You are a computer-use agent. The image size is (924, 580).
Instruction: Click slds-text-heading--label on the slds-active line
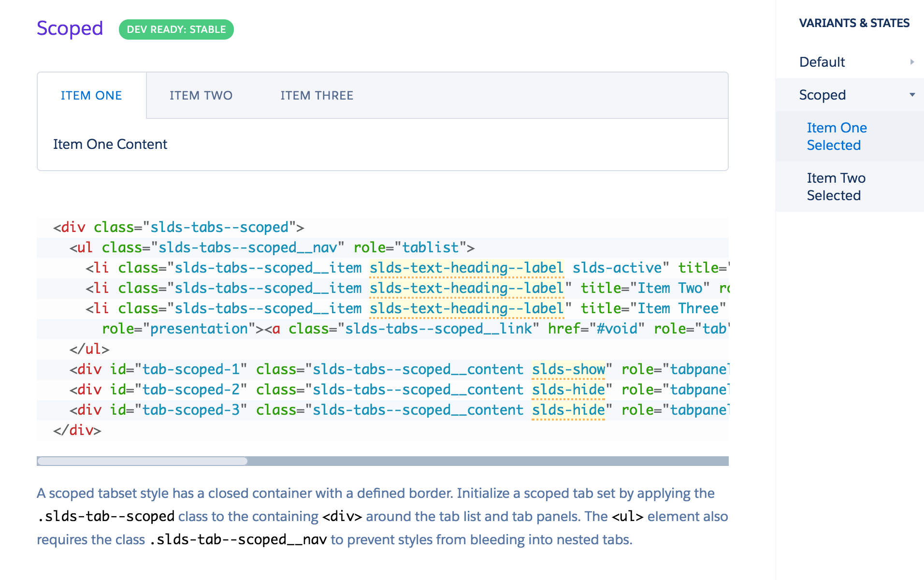[x=466, y=268]
